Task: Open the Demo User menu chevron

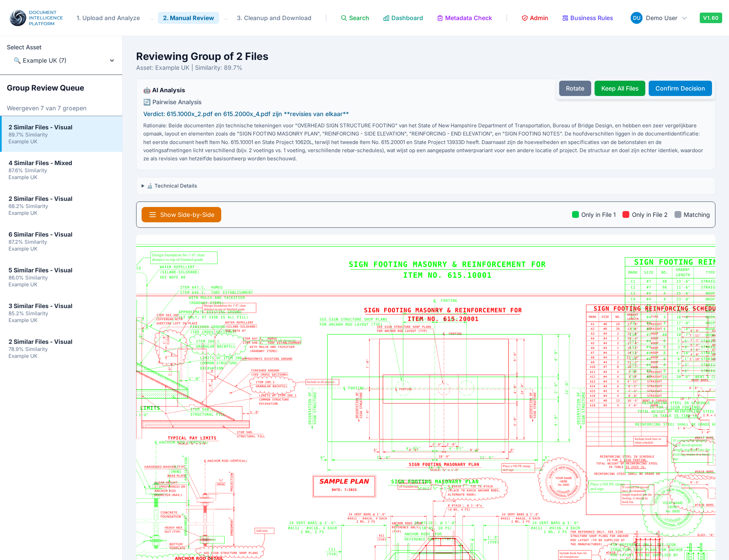Action: [685, 18]
